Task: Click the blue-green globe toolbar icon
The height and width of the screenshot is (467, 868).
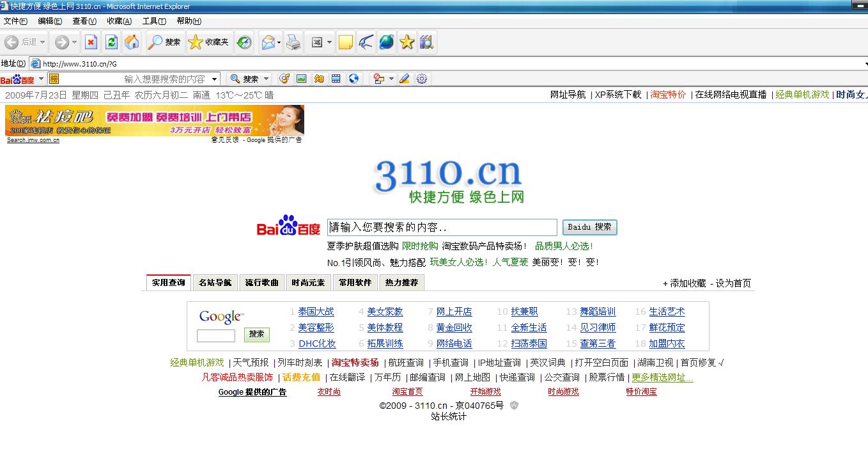Action: [x=386, y=42]
